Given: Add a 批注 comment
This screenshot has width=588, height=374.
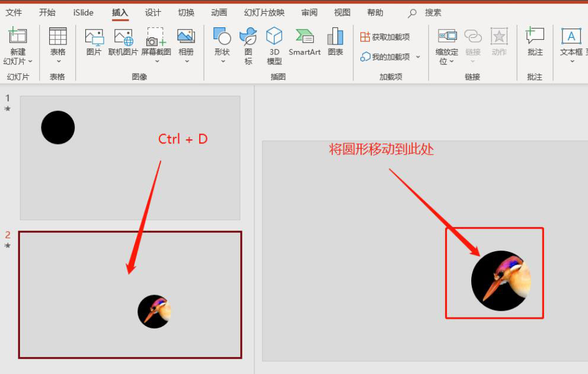Looking at the screenshot, I should pyautogui.click(x=535, y=38).
